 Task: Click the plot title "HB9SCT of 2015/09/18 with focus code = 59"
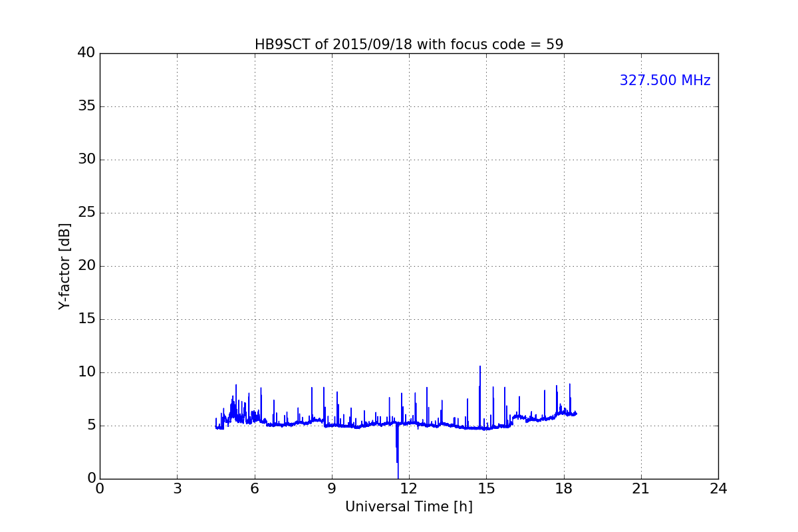point(409,45)
